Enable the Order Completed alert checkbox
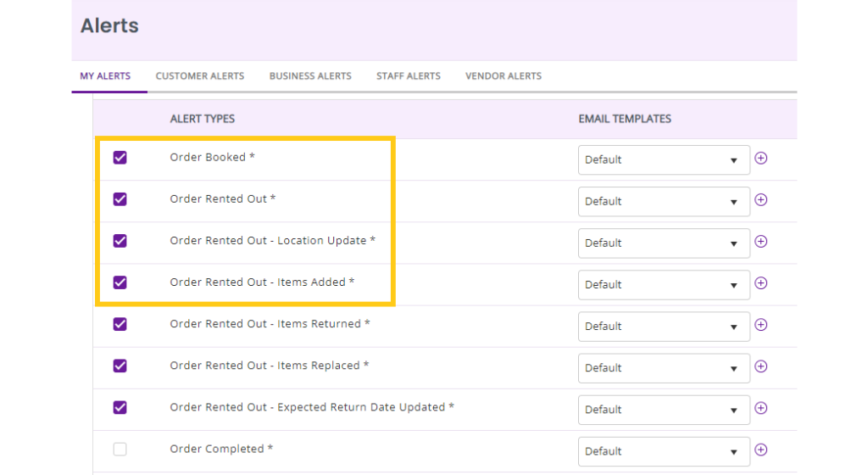The height and width of the screenshot is (475, 868). click(120, 449)
